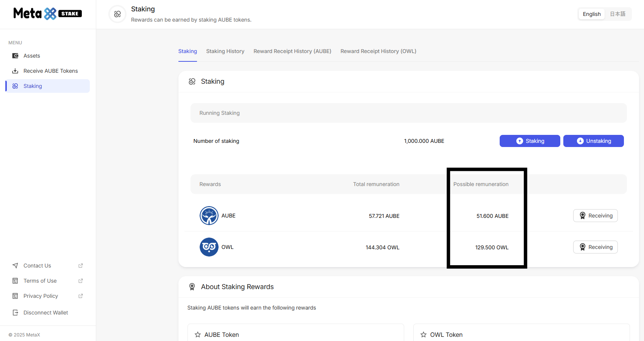Click the staking icon in the page header
This screenshot has width=644, height=341.
(117, 14)
